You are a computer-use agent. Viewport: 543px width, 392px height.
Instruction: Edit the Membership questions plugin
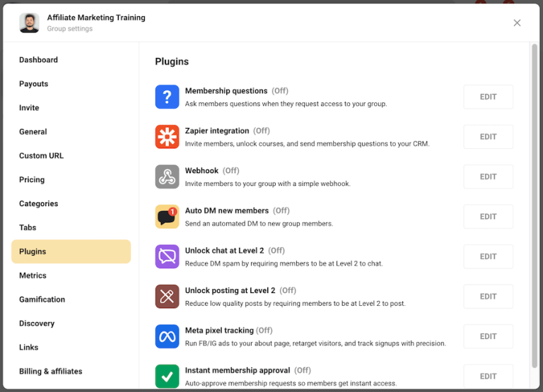coord(488,97)
